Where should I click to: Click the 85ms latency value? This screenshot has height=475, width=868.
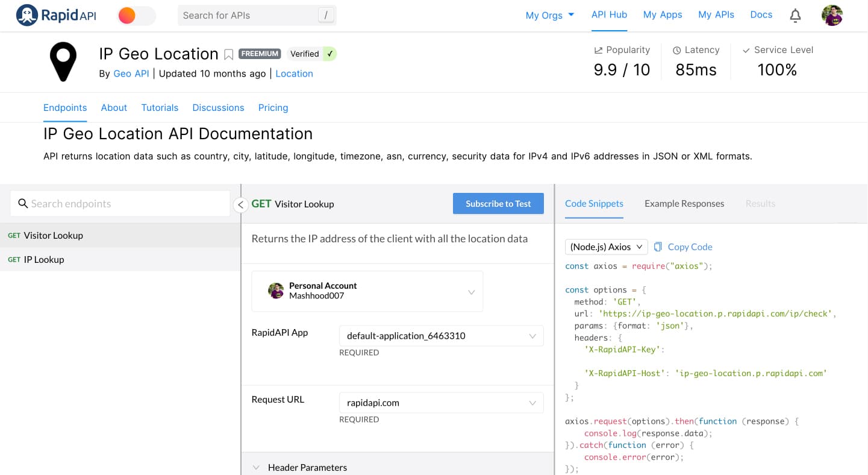click(x=696, y=70)
